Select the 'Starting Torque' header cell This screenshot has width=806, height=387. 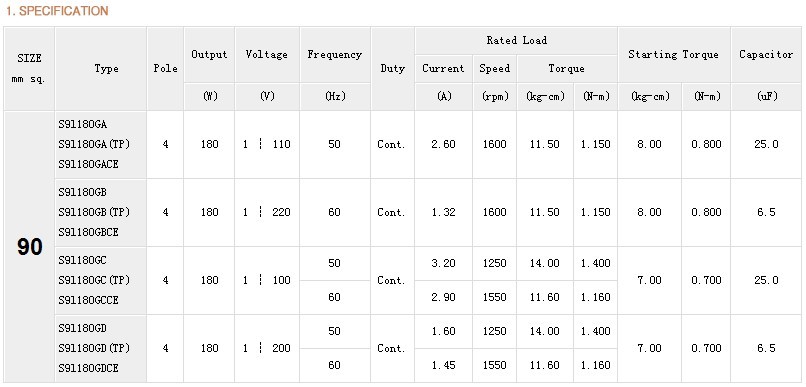673,54
